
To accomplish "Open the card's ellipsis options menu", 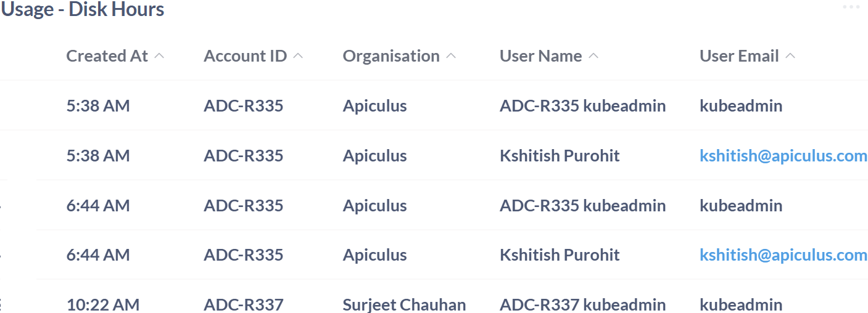I will point(851,7).
